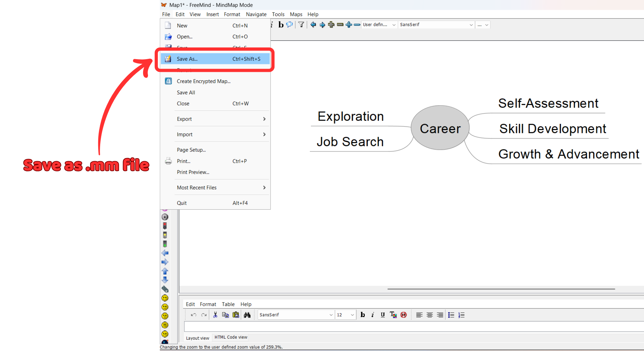Click the filter funnel icon
Viewport: 644px width, 351px height.
[301, 25]
